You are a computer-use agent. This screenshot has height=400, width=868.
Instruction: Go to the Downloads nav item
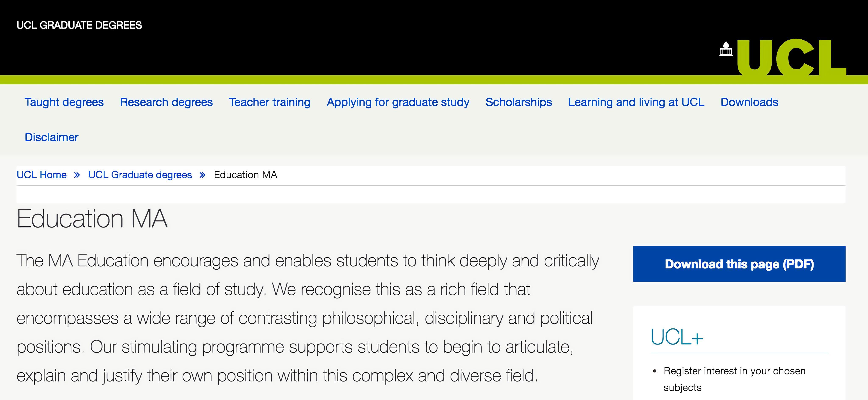tap(749, 102)
